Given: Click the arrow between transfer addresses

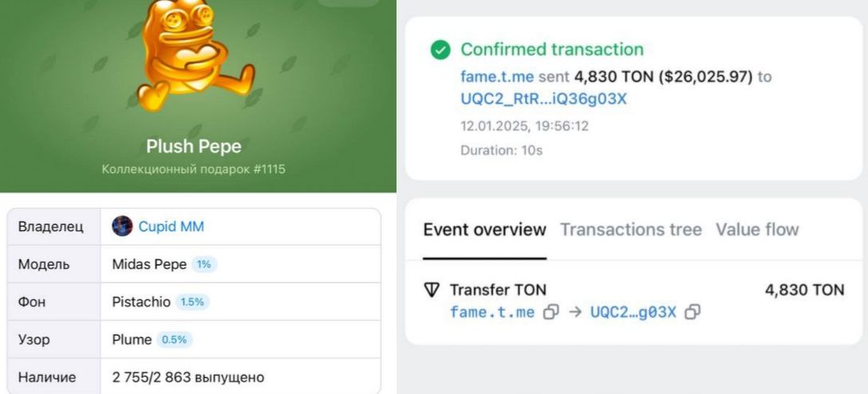Looking at the screenshot, I should pos(574,312).
